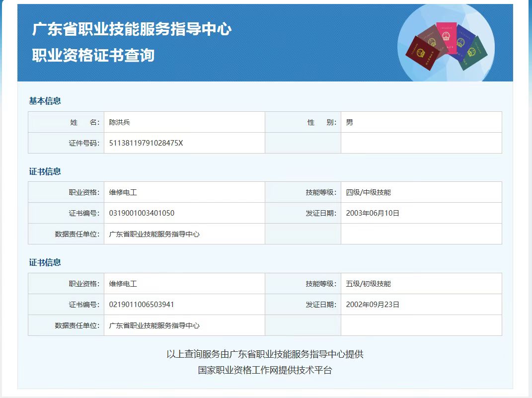Click the page title 广东省职业技能服务指导中心
This screenshot has height=398, width=532.
pyautogui.click(x=132, y=29)
